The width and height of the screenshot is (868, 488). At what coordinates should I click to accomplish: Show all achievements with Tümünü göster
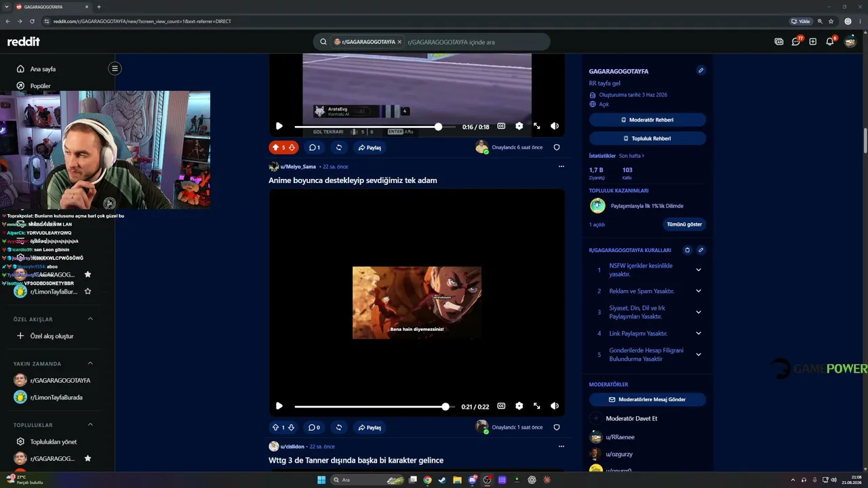click(x=684, y=224)
